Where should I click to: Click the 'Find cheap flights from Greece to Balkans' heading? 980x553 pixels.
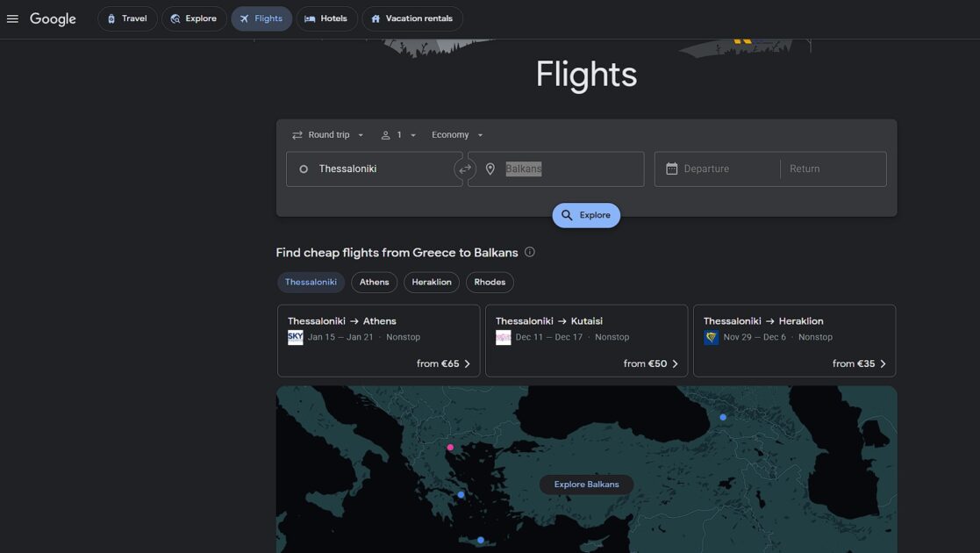click(x=397, y=253)
